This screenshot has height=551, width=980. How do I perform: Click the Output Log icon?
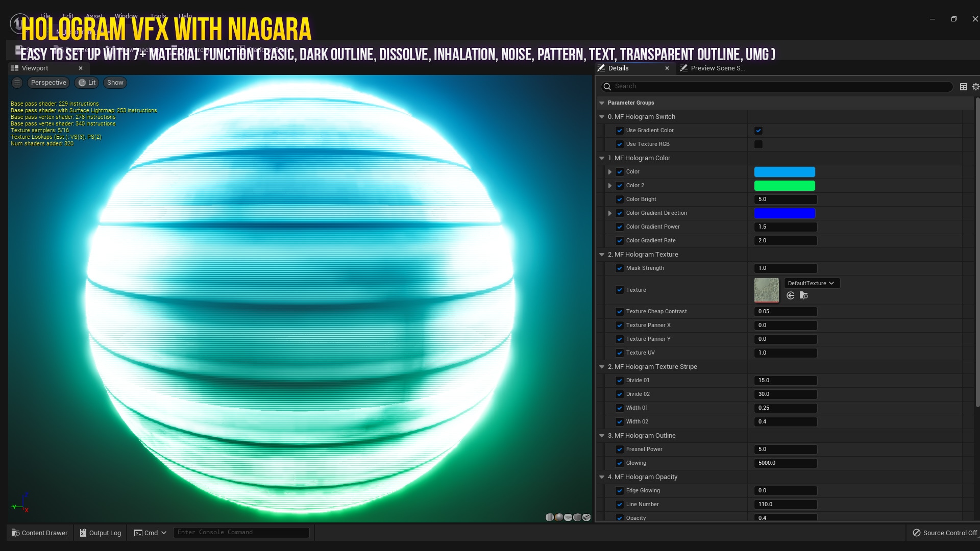pos(83,533)
